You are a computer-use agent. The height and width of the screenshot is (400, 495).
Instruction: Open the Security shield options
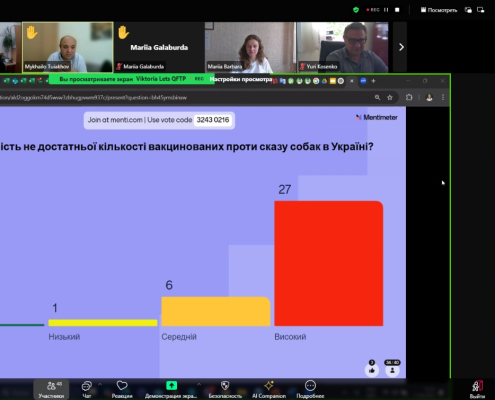click(x=225, y=389)
